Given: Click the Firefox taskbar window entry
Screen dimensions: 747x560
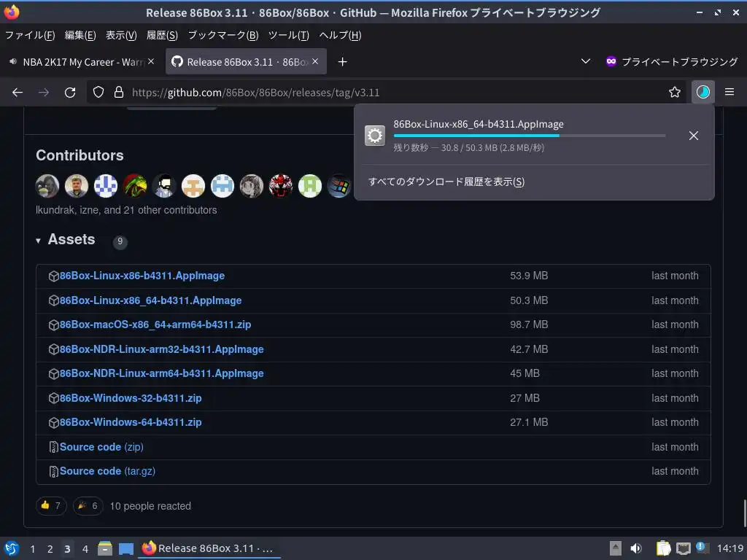Looking at the screenshot, I should pyautogui.click(x=209, y=548).
